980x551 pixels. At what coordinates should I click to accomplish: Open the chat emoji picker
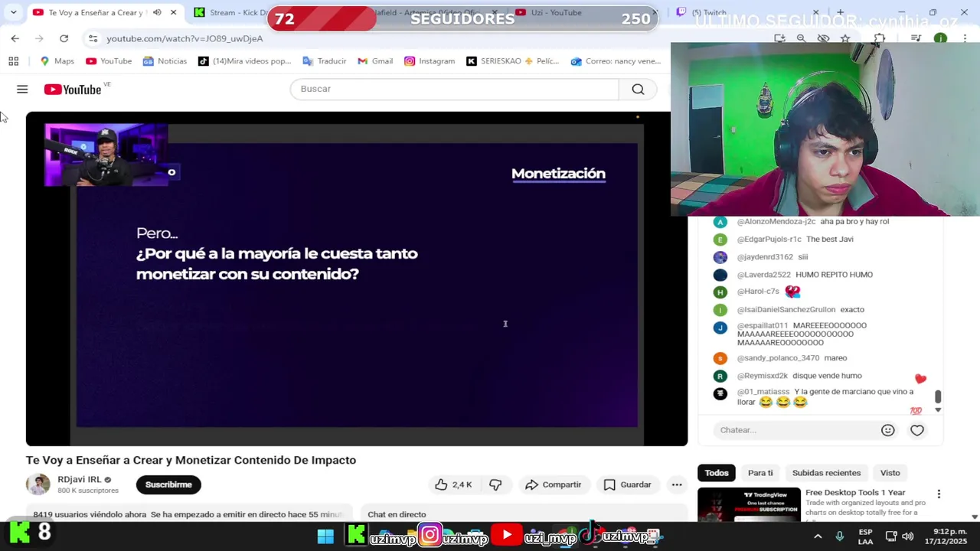(887, 430)
